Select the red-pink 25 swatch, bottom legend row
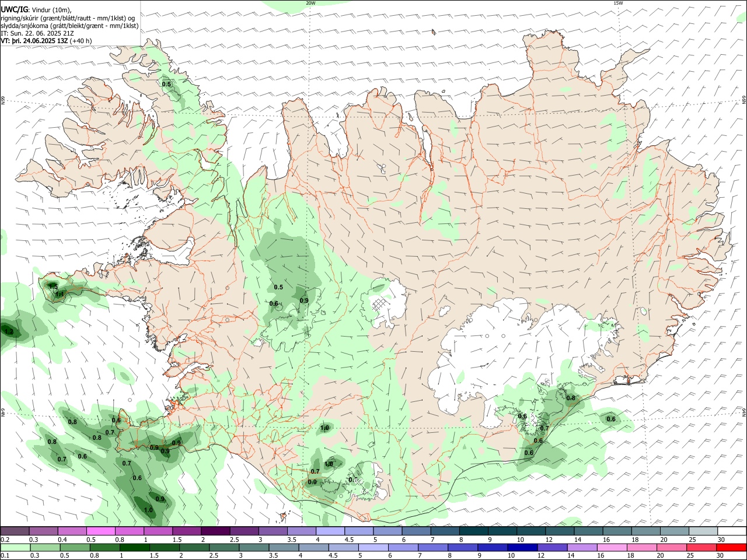 tap(701, 547)
